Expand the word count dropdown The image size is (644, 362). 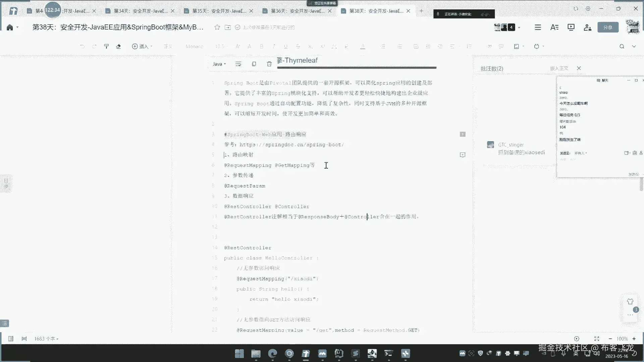[46, 339]
